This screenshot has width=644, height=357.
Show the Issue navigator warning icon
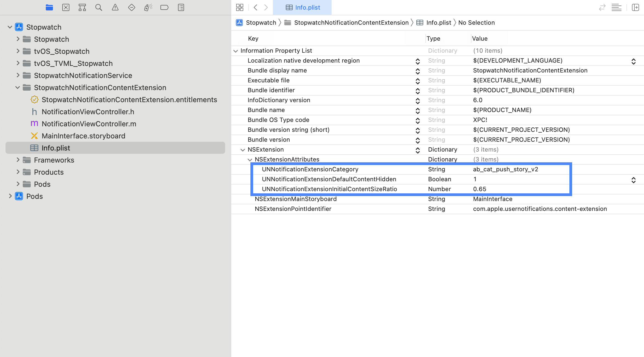(115, 7)
